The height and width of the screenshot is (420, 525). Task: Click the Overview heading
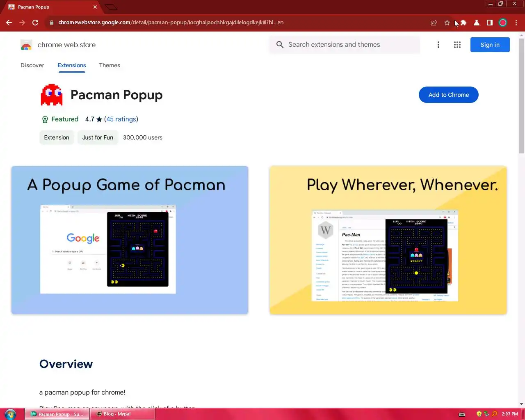[x=66, y=364]
